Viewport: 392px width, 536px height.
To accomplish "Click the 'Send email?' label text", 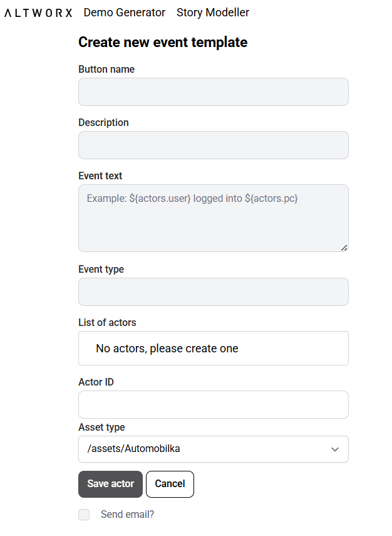I will point(127,515).
